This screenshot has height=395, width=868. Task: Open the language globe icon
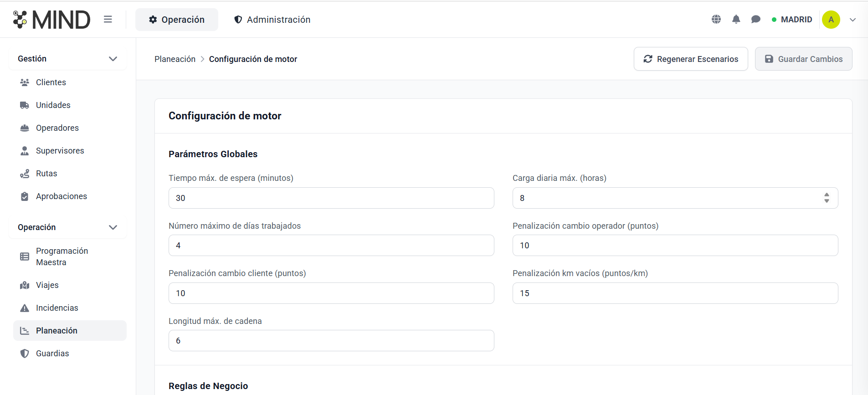716,19
